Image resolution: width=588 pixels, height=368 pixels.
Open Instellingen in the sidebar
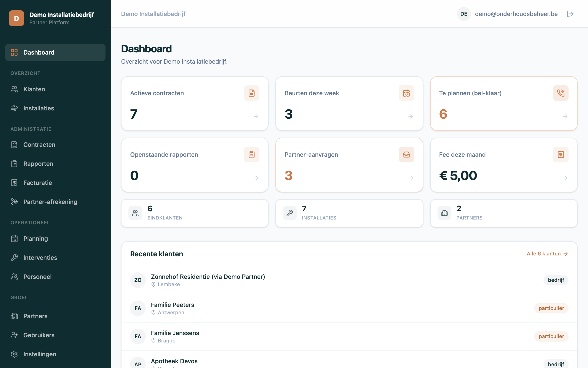(55, 354)
